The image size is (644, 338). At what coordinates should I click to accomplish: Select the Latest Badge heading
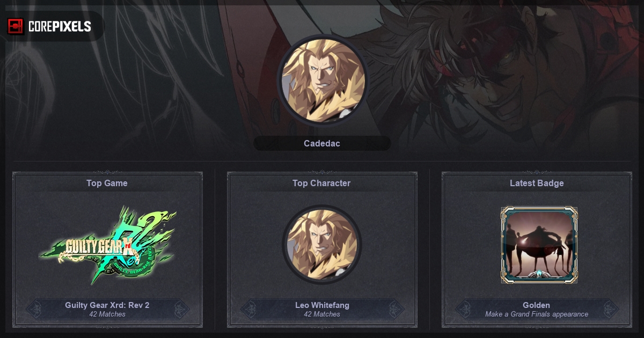(537, 183)
